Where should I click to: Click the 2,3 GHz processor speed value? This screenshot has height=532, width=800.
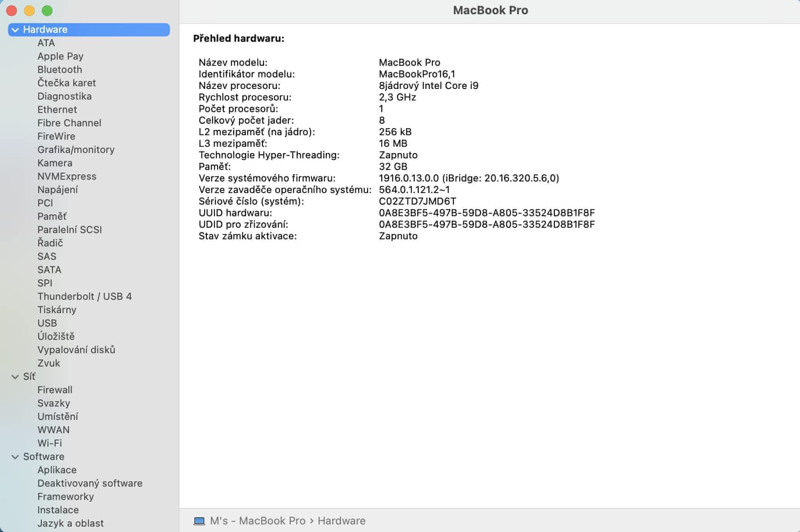point(397,97)
